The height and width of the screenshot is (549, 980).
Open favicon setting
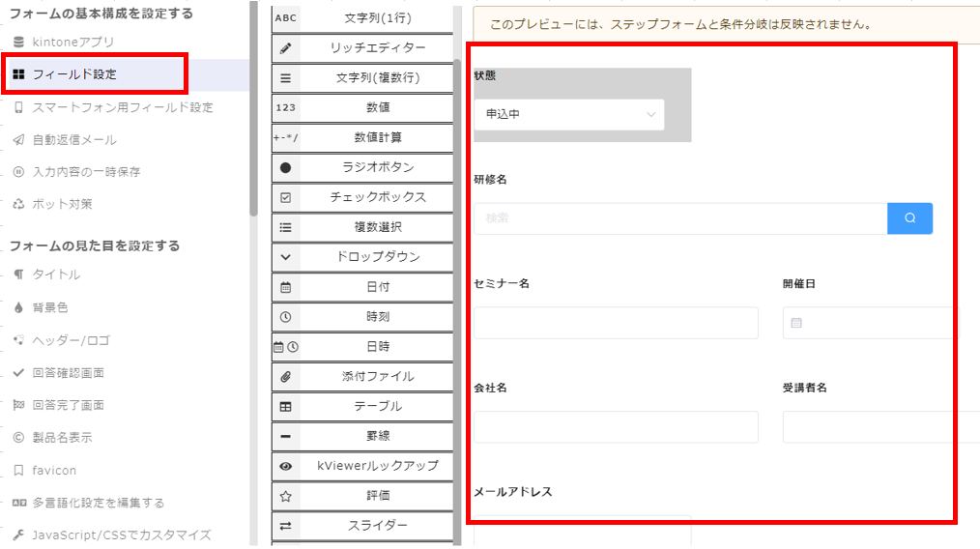54,470
